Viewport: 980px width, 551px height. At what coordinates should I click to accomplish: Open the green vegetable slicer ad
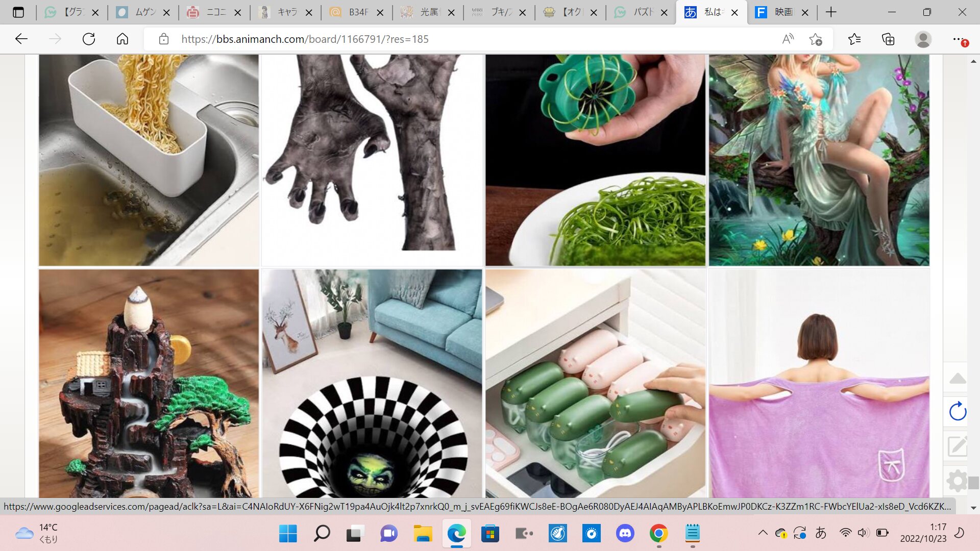pyautogui.click(x=595, y=160)
